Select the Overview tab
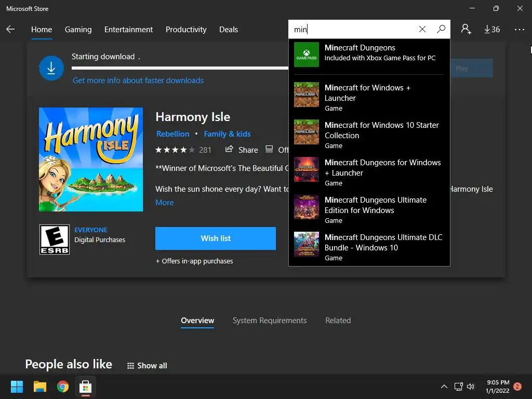 tap(197, 320)
